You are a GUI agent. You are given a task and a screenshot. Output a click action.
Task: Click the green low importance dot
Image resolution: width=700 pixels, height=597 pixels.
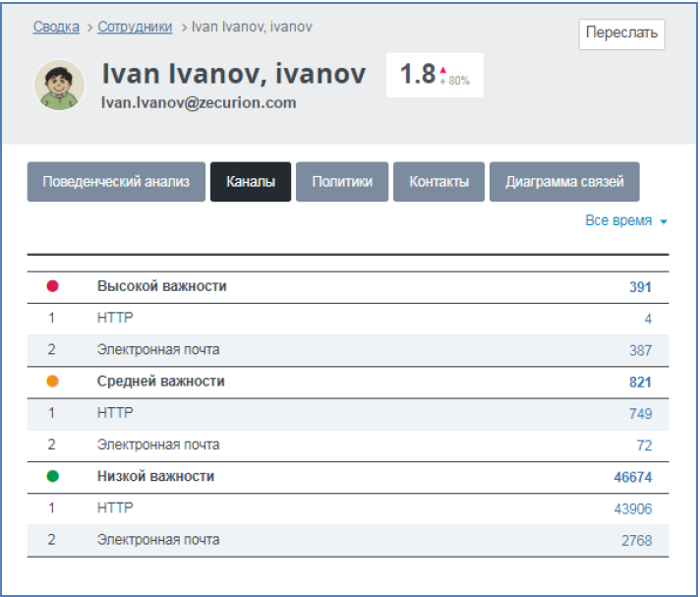[53, 476]
